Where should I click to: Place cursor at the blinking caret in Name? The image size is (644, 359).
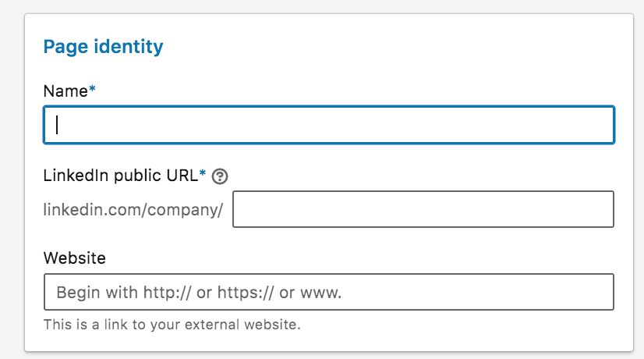(57, 125)
